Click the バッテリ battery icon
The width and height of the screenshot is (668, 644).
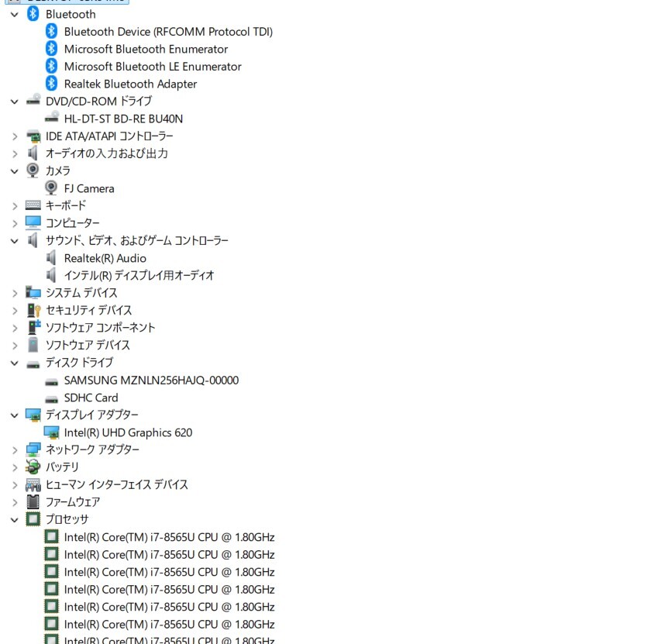click(x=33, y=467)
